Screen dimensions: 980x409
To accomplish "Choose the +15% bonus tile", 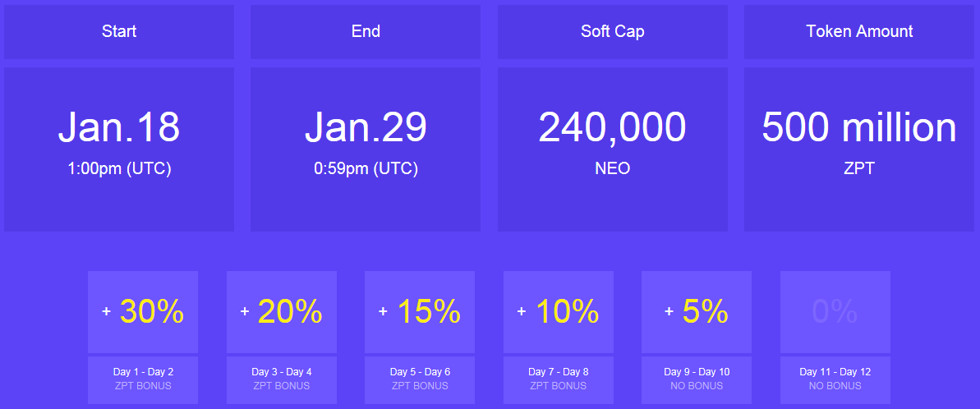I will (420, 312).
